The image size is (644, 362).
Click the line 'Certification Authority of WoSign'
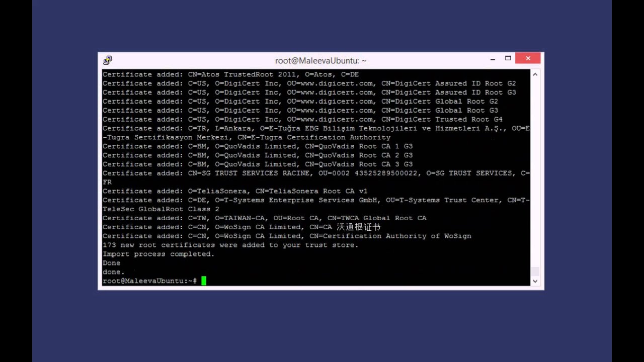pos(287,236)
